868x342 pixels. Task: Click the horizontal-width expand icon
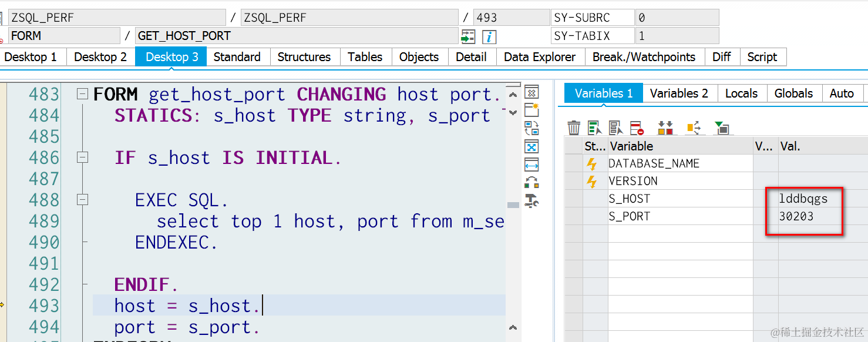coord(531,164)
